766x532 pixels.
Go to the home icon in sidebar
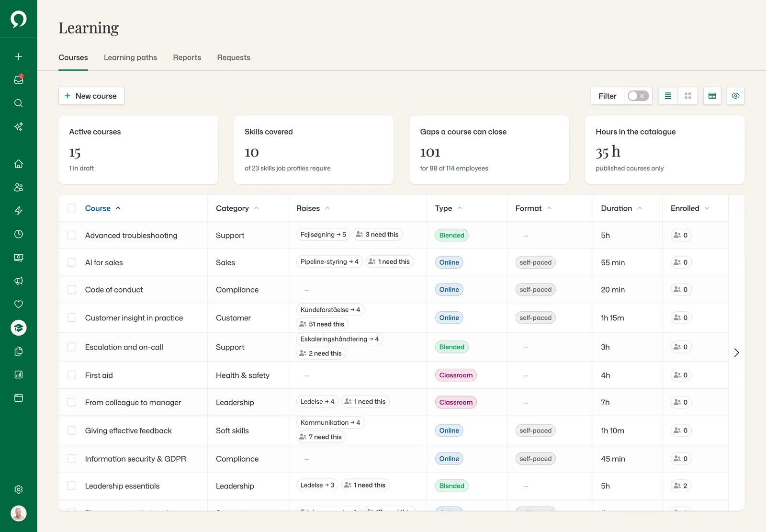[19, 164]
